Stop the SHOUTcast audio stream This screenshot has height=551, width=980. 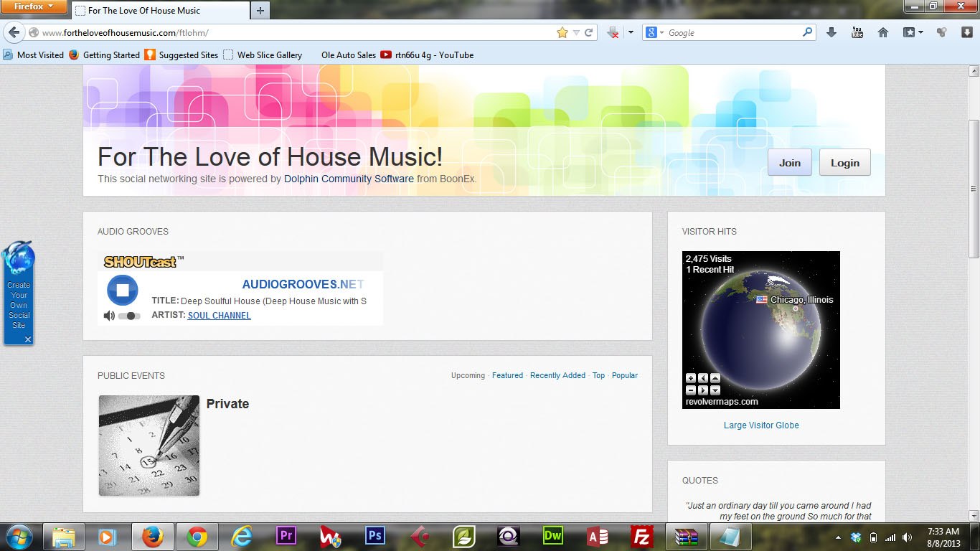click(122, 290)
